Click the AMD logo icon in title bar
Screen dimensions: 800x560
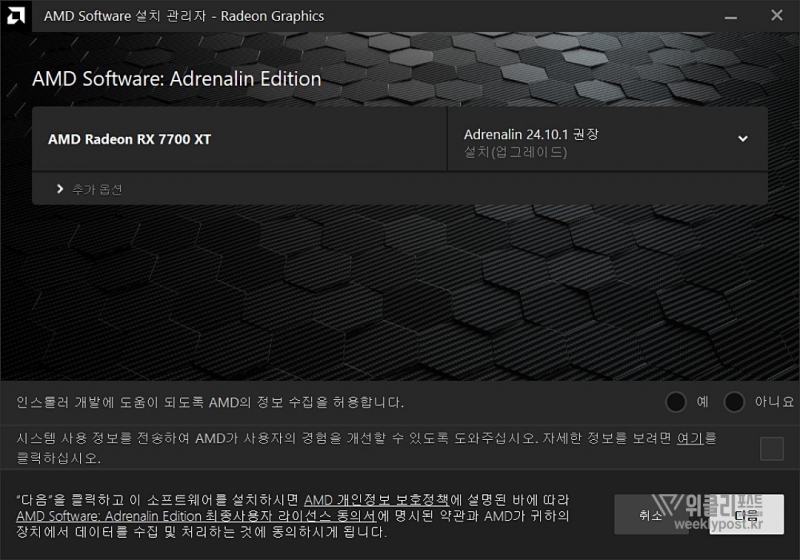(15, 16)
